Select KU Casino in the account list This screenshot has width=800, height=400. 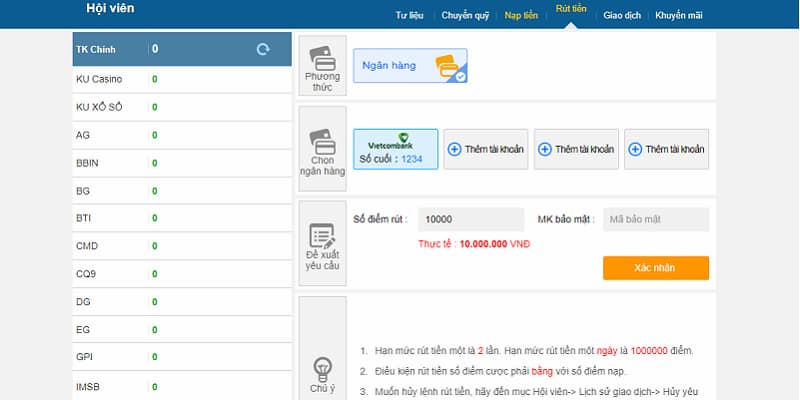point(110,79)
